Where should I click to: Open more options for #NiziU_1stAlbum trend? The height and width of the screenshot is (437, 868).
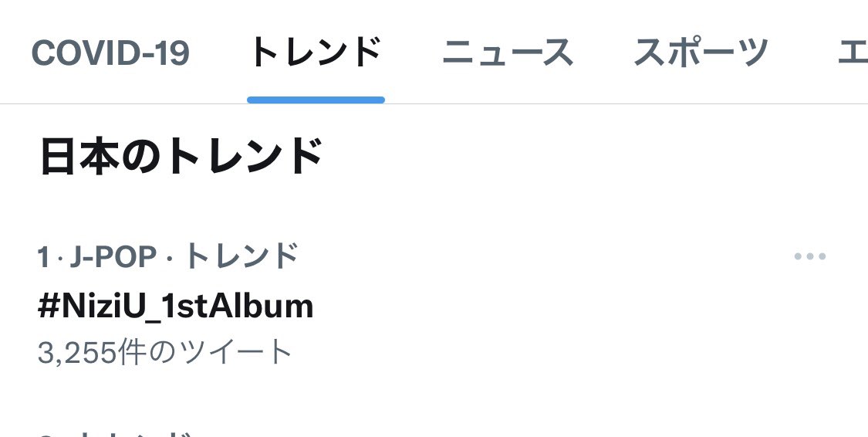(x=810, y=256)
